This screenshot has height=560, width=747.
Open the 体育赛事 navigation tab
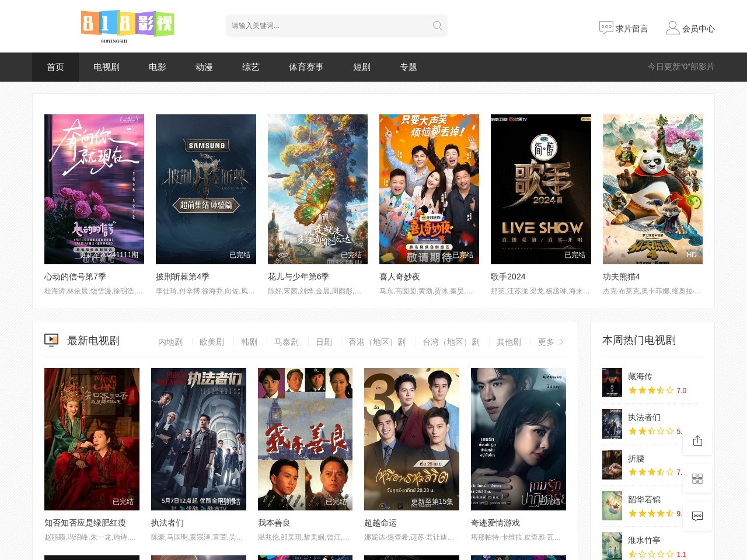[306, 67]
